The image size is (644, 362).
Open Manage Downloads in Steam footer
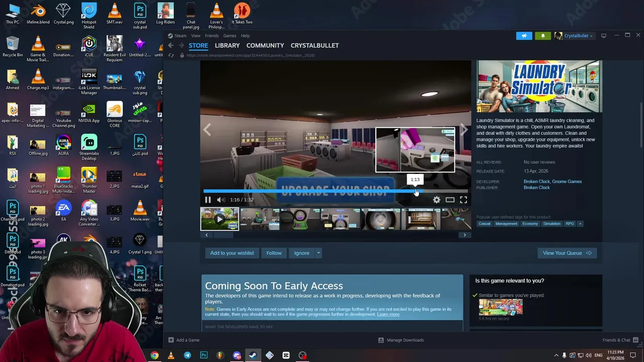[401, 340]
